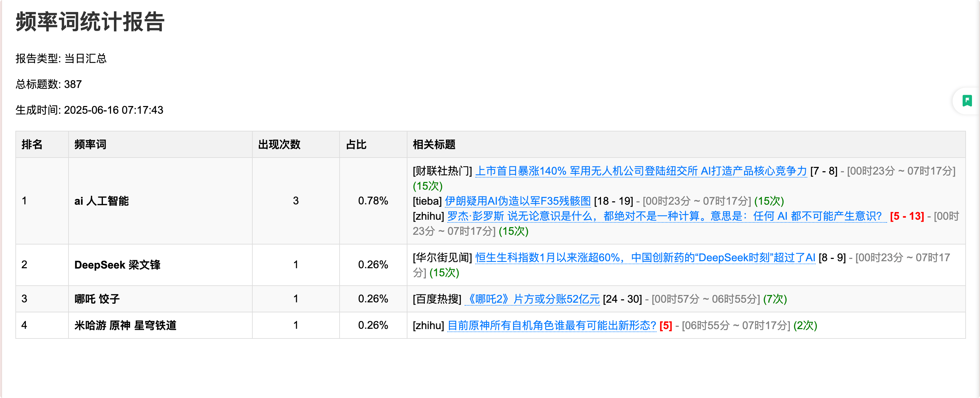Click the [18 - 19] rank range text
The height and width of the screenshot is (398, 980).
[614, 201]
